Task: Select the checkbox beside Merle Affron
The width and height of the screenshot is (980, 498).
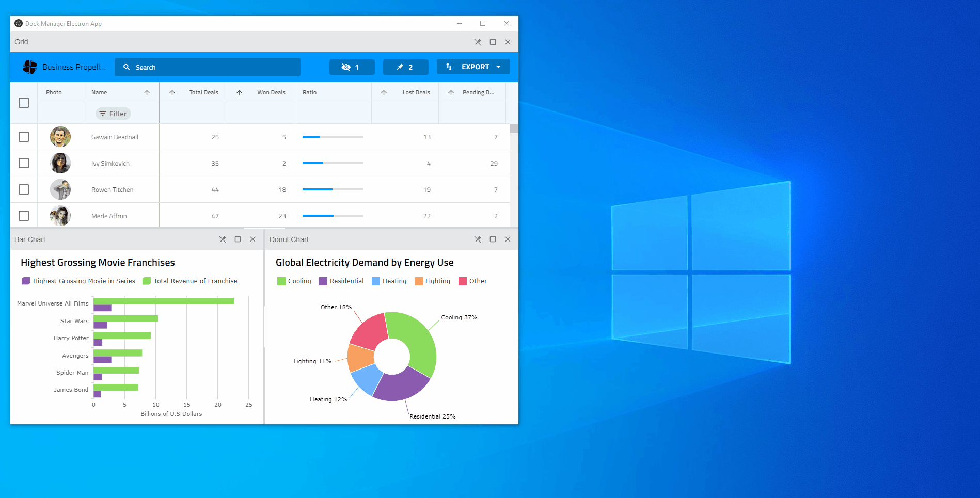Action: pos(24,216)
